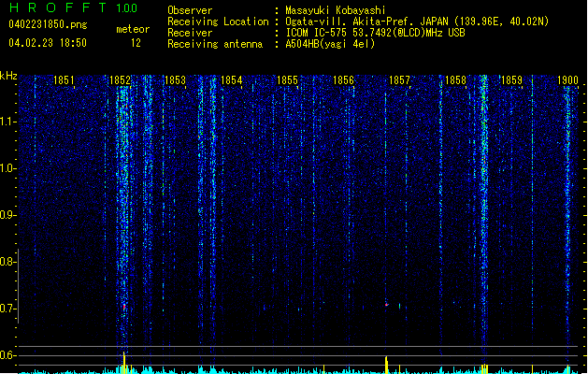Click the 1854 time marker
This screenshot has height=374, width=588.
coord(232,80)
